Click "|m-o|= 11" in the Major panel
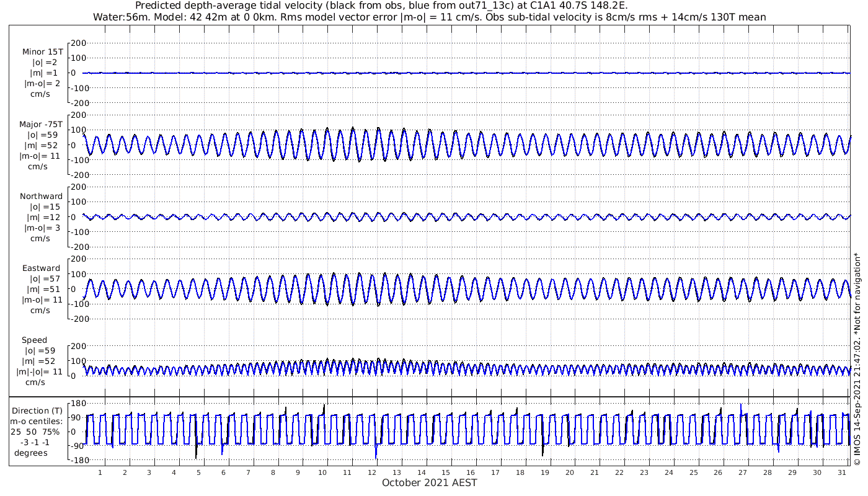868x496 pixels. [x=41, y=156]
